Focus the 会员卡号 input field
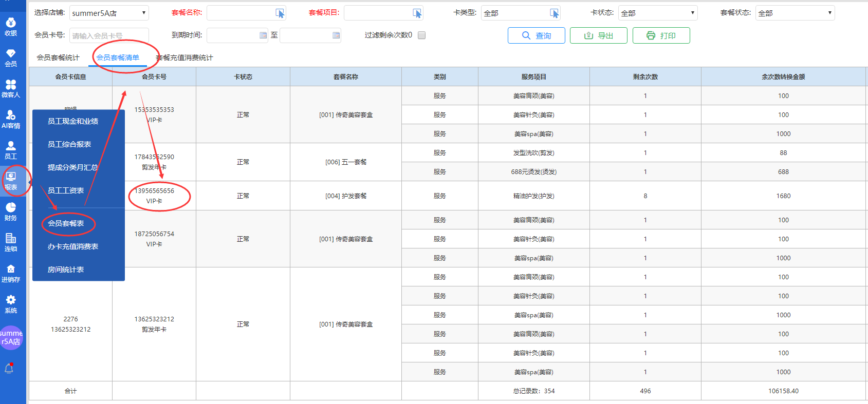 109,35
